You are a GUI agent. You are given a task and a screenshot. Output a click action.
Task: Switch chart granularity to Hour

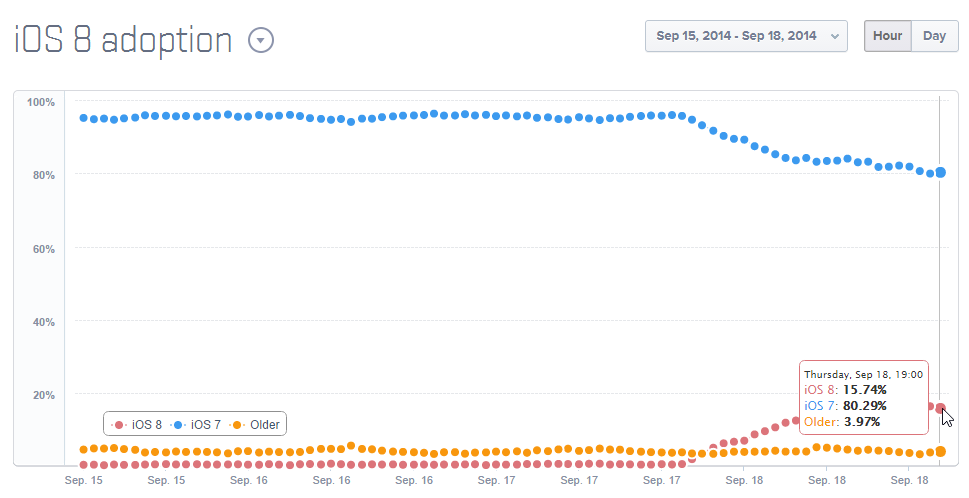pos(887,36)
